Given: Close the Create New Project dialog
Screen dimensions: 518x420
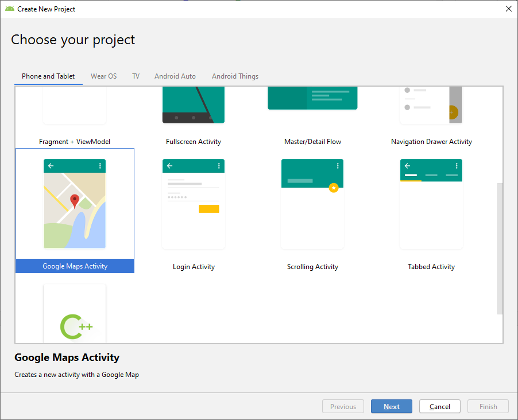Looking at the screenshot, I should pos(508,9).
